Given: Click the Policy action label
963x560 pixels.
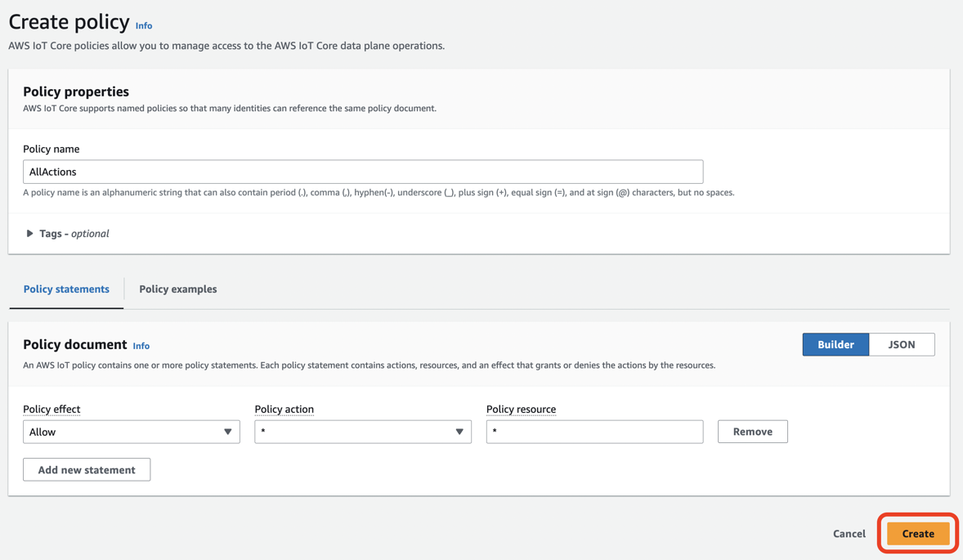Looking at the screenshot, I should 284,409.
